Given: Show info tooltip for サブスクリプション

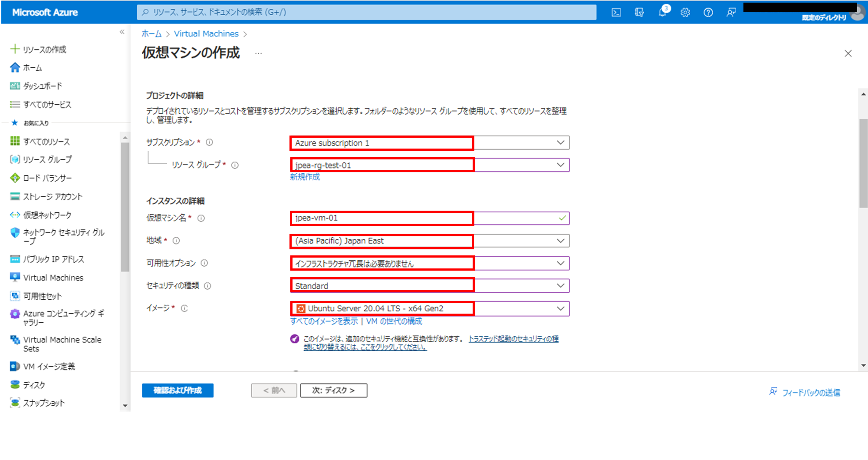Looking at the screenshot, I should coord(209,142).
